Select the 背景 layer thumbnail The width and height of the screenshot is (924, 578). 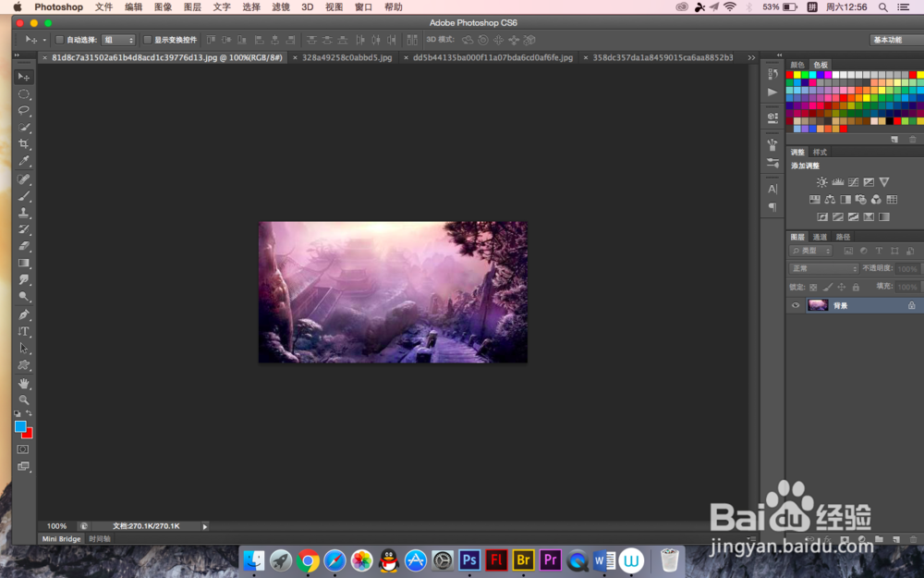tap(818, 305)
